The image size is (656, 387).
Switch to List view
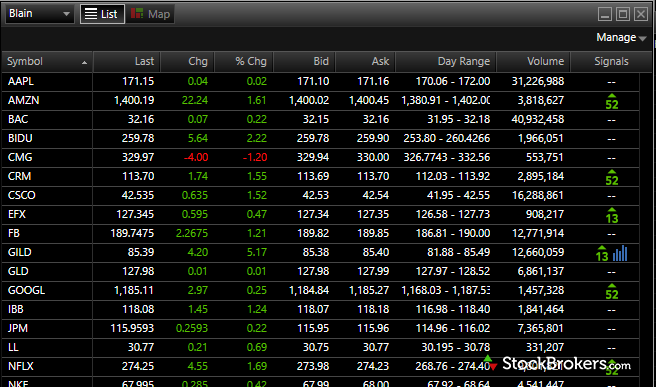pos(102,14)
